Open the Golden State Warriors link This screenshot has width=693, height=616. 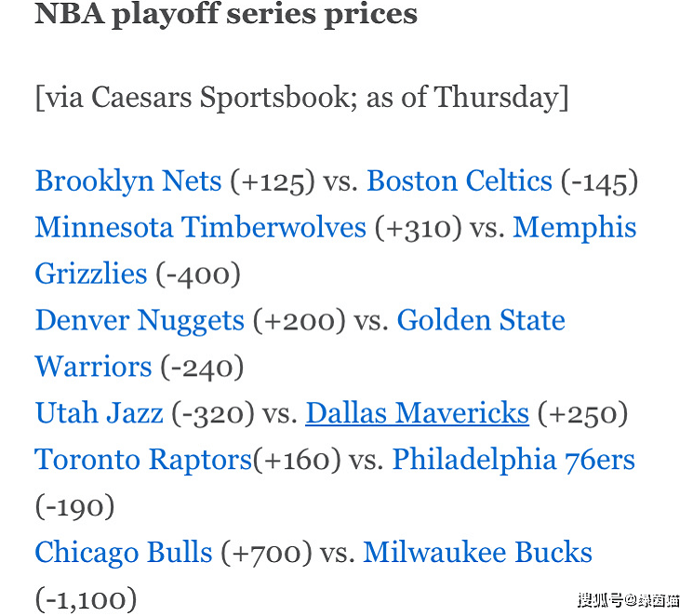pyautogui.click(x=481, y=320)
